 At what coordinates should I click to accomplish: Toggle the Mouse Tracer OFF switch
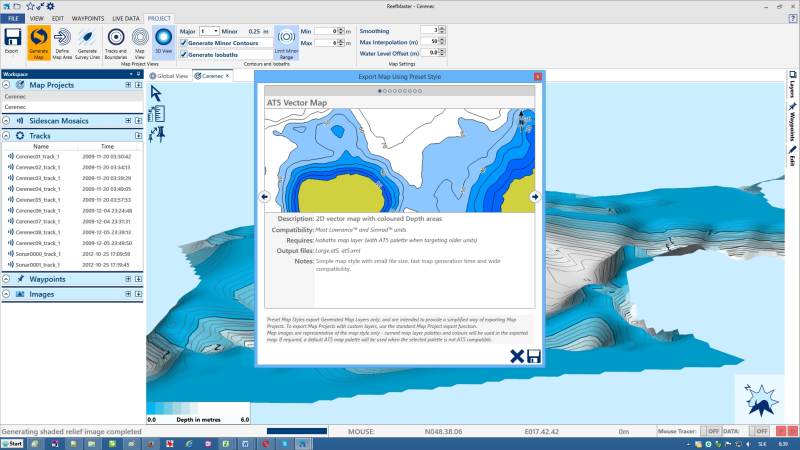pos(712,431)
